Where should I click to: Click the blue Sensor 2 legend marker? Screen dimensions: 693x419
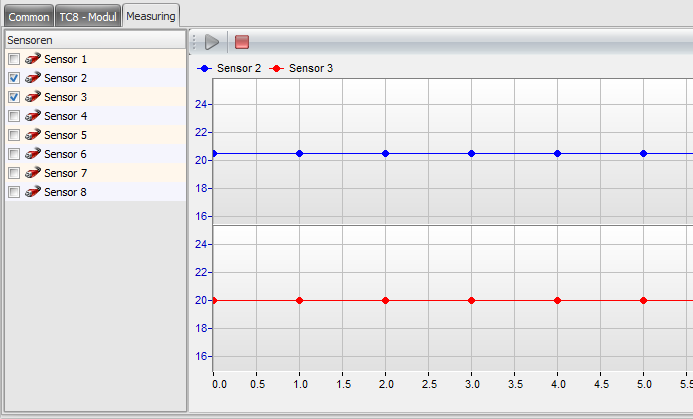(x=204, y=69)
